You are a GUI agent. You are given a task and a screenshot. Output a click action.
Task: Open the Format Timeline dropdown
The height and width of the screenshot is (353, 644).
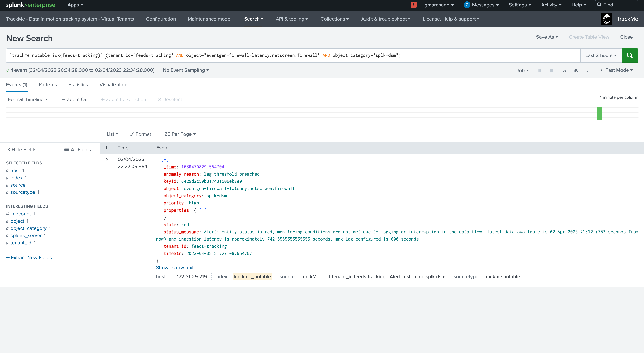pyautogui.click(x=28, y=100)
